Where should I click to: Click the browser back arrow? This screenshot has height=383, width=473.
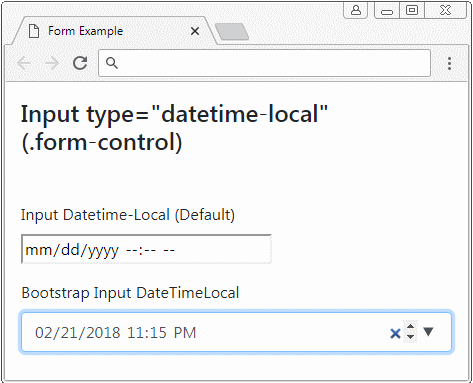[x=24, y=63]
